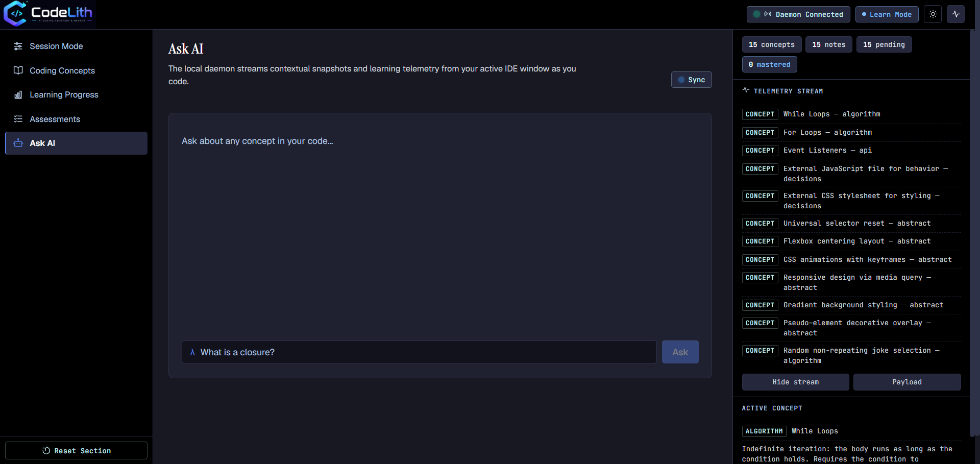This screenshot has height=464, width=980.
Task: Click the Telemetry Stream pulse icon
Action: pyautogui.click(x=746, y=90)
